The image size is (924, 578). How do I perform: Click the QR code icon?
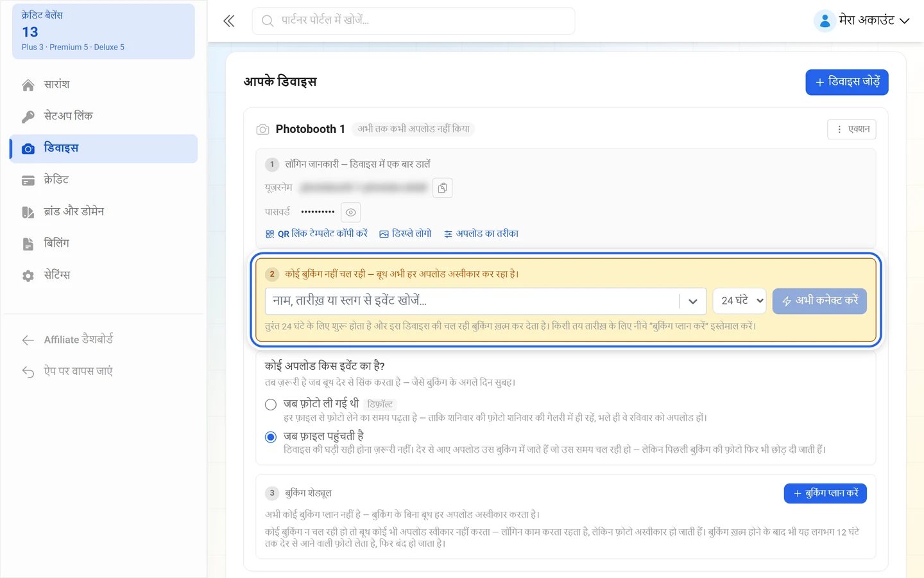pyautogui.click(x=270, y=234)
